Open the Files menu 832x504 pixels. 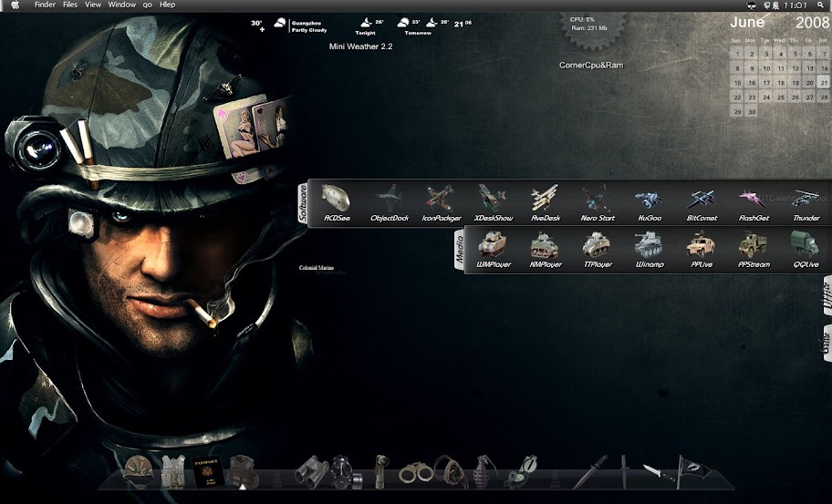(70, 5)
